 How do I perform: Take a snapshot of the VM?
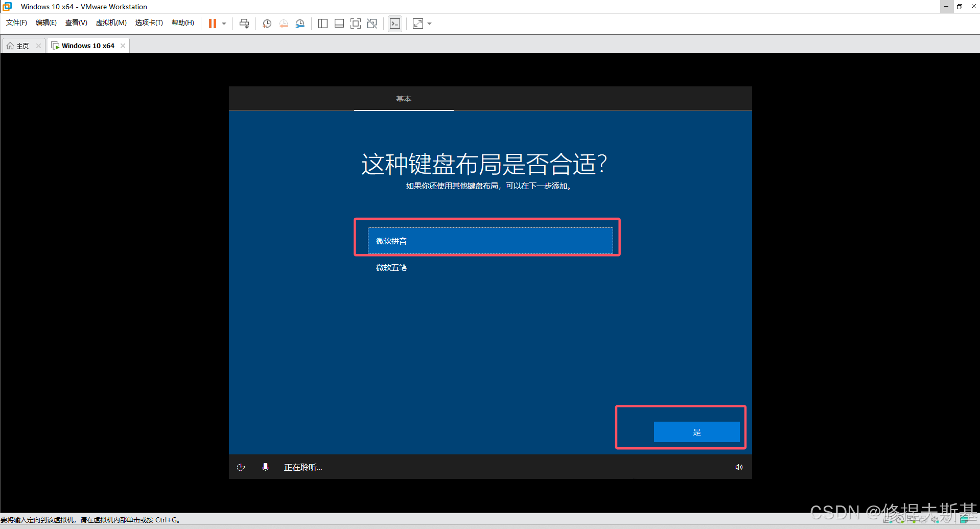coord(267,24)
